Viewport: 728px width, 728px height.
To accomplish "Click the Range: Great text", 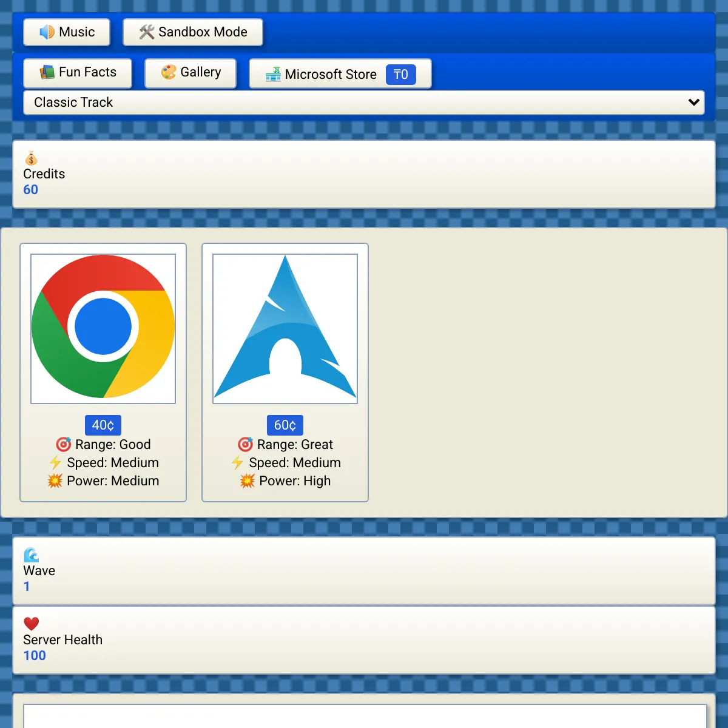I will (x=295, y=445).
